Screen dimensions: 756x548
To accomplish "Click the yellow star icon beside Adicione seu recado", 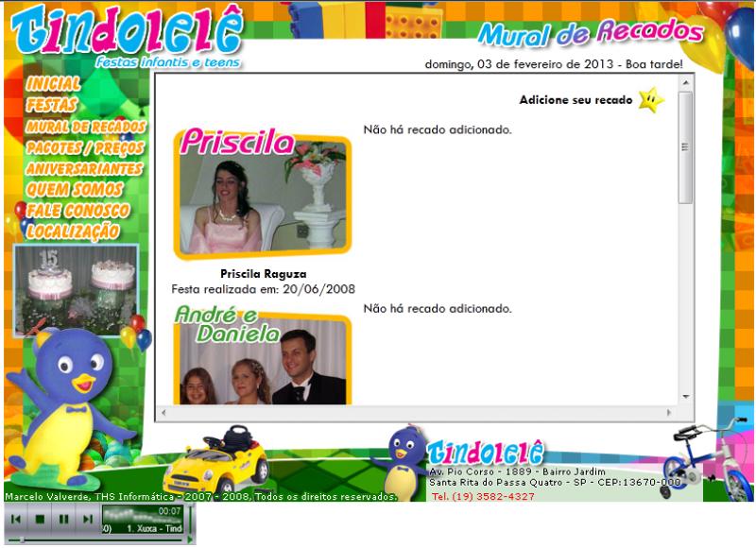I will click(x=650, y=100).
